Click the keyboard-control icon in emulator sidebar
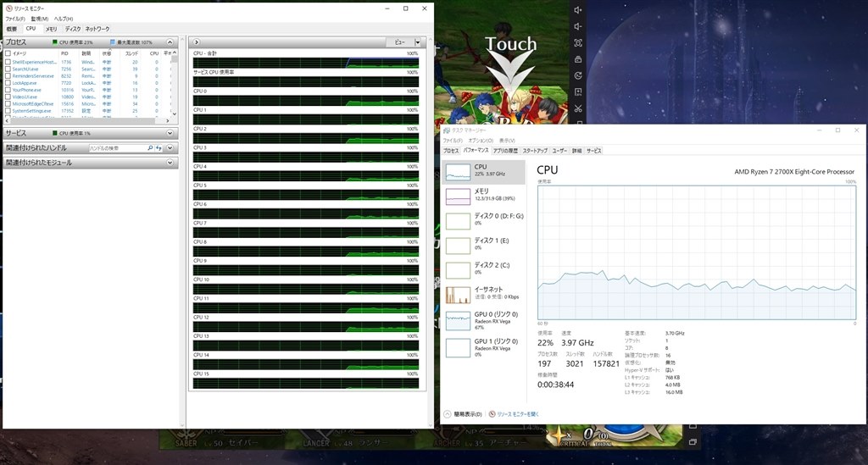The width and height of the screenshot is (868, 465). 578,59
